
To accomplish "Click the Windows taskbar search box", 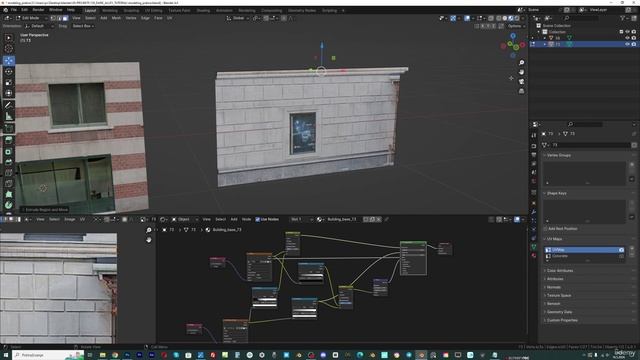I will click(47, 355).
